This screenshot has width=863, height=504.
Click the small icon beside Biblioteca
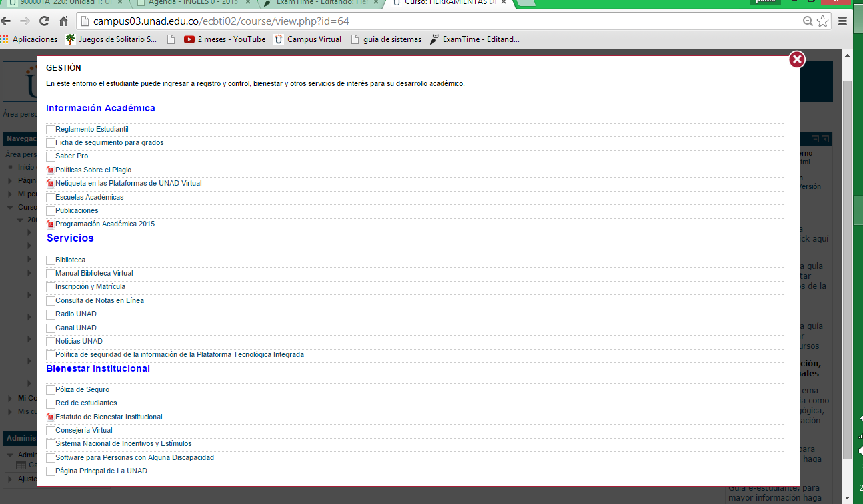(51, 260)
